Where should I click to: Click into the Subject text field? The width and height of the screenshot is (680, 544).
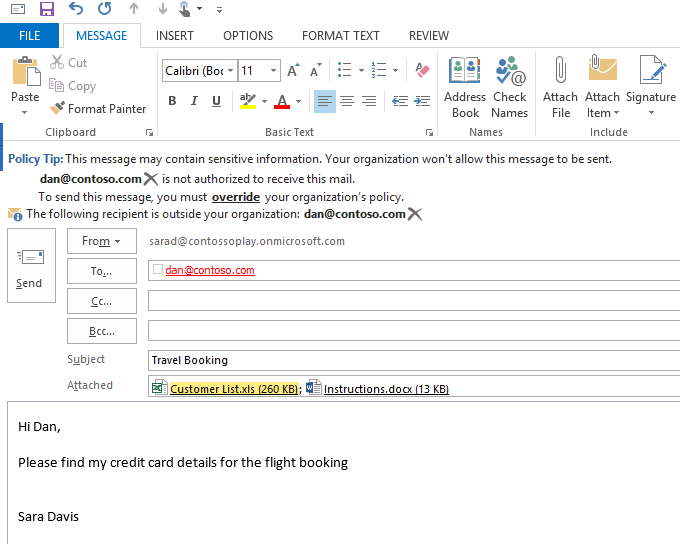coord(410,360)
